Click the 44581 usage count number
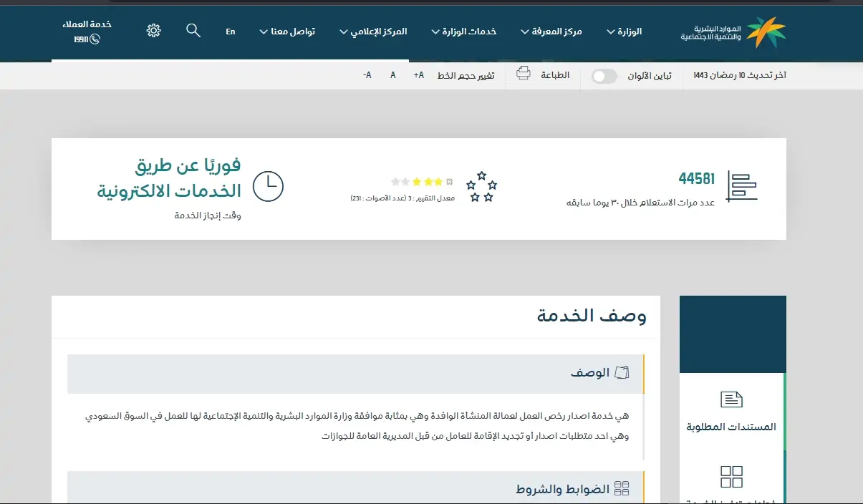This screenshot has width=863, height=504. (697, 179)
